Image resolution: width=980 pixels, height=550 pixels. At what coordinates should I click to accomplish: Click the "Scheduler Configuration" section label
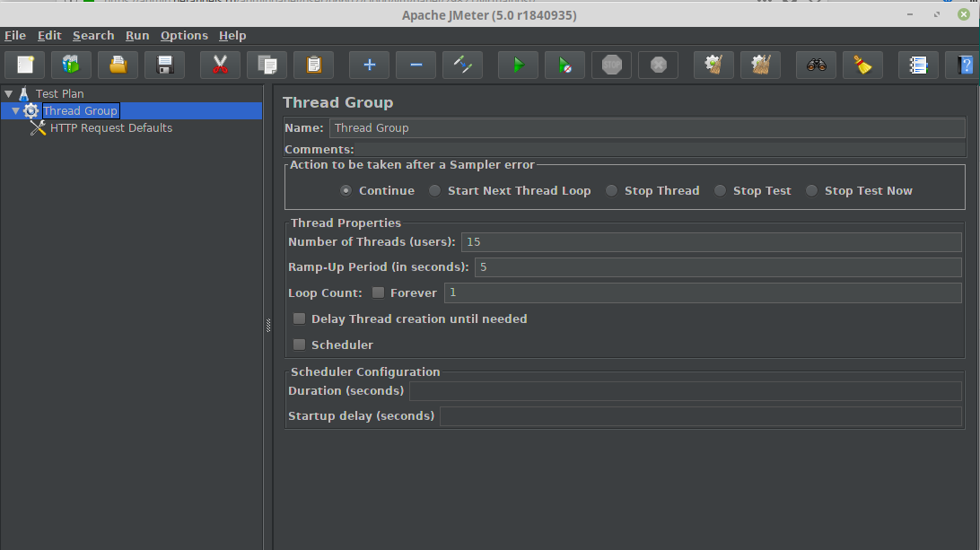pos(365,371)
